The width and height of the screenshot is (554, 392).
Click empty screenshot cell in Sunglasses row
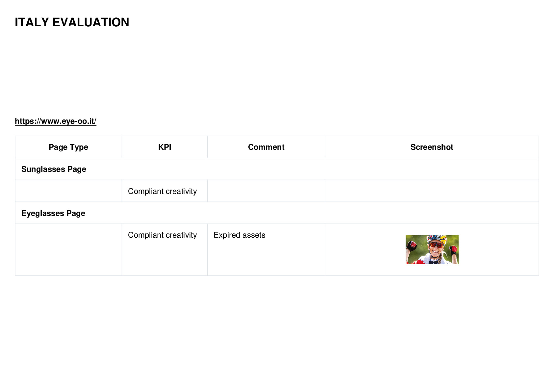click(432, 191)
